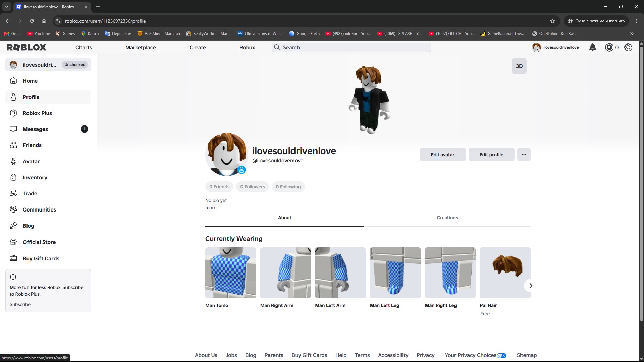Bookmark this page with the star
644x362 pixels.
coord(552,21)
